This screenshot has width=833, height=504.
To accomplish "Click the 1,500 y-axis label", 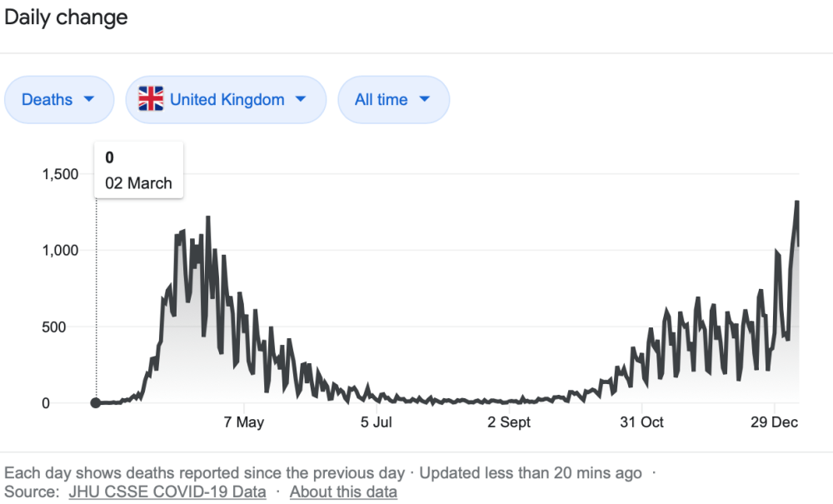I will click(x=59, y=174).
